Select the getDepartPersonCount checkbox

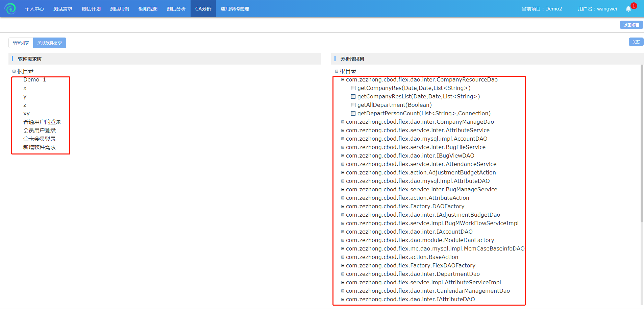353,114
